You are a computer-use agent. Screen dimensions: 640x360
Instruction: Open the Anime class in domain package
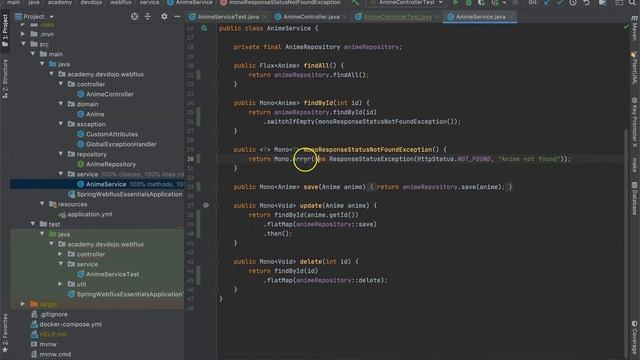[95, 114]
